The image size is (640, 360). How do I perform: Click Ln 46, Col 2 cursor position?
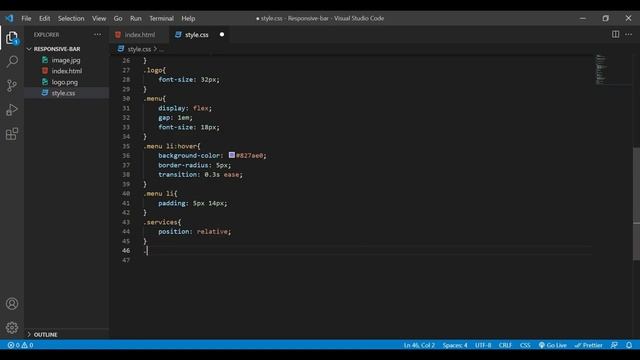(x=419, y=345)
